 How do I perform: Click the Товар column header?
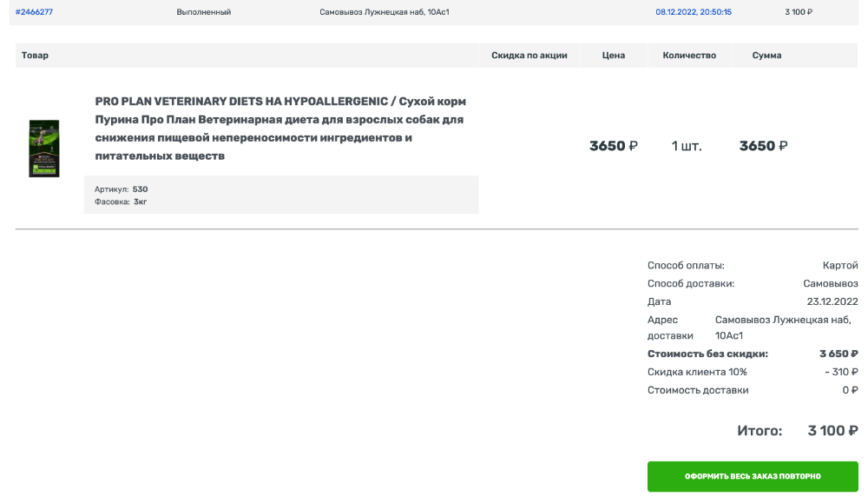[36, 56]
